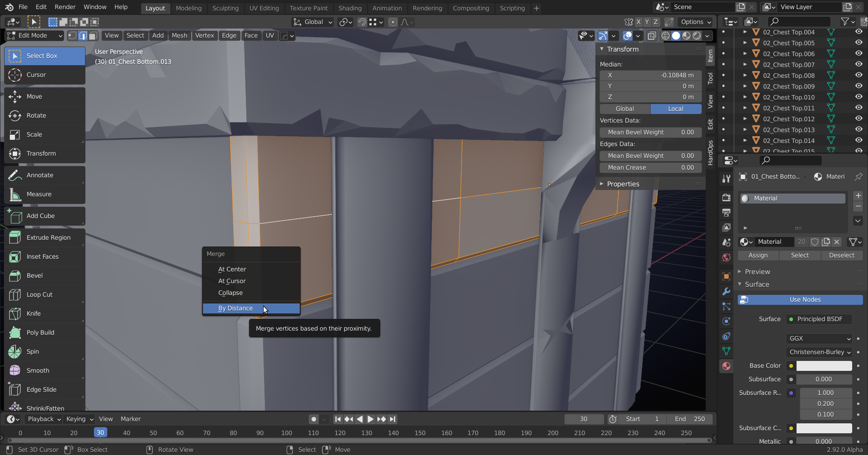
Task: Open Render Properties with the camera icon
Action: pyautogui.click(x=726, y=198)
